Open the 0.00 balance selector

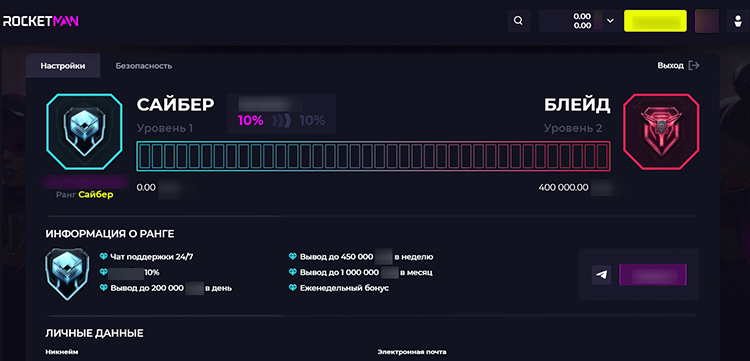[572, 21]
